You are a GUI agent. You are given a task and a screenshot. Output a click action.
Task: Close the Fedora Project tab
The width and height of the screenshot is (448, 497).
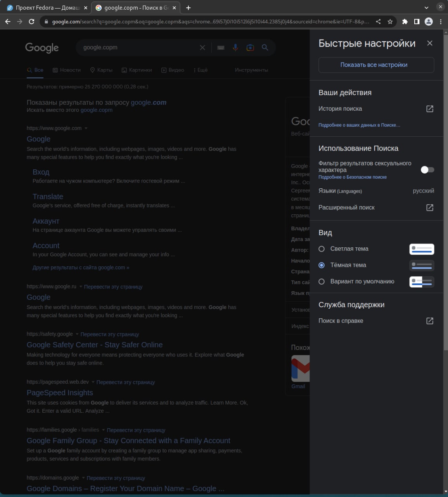pos(85,8)
